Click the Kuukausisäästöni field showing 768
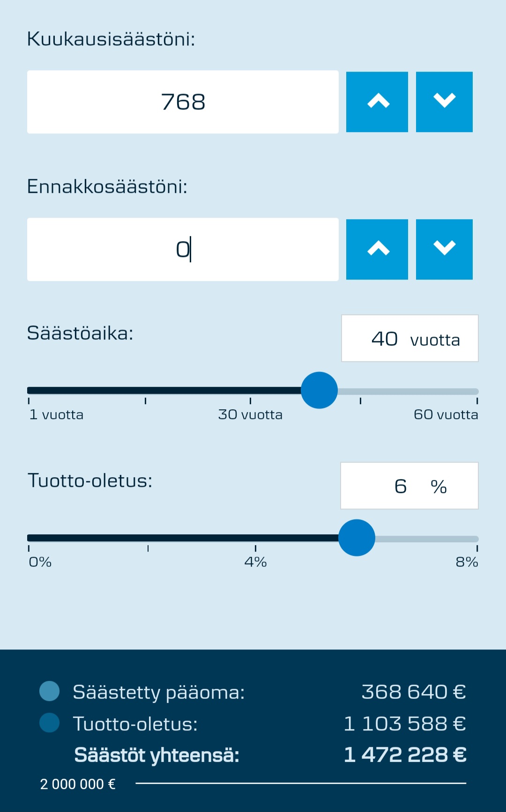 183,102
